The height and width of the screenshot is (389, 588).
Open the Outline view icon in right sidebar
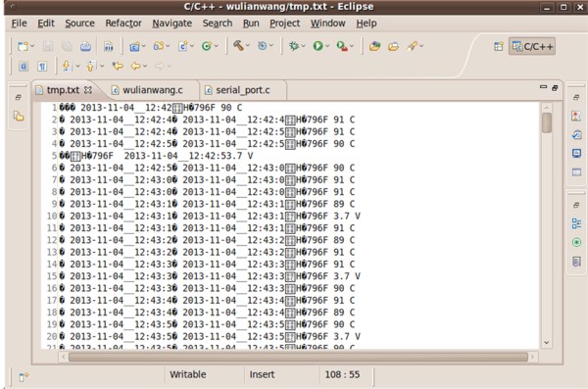pyautogui.click(x=577, y=223)
